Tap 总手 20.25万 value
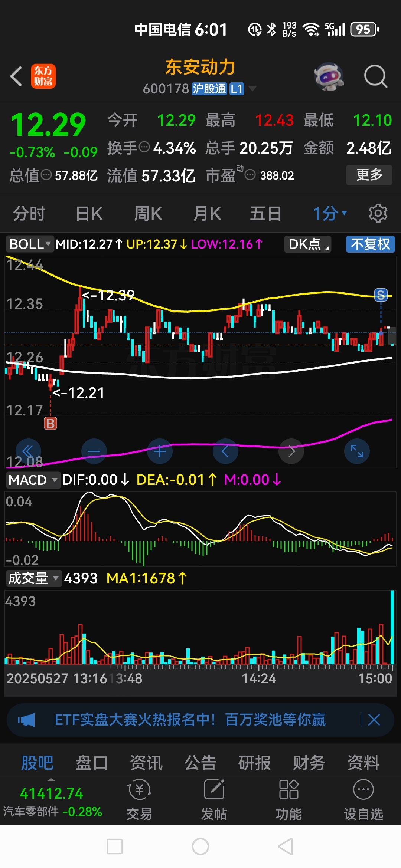 (x=266, y=148)
